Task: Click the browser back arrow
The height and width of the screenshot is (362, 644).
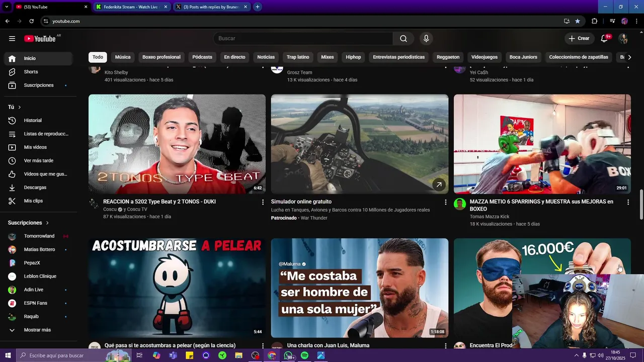Action: tap(7, 21)
